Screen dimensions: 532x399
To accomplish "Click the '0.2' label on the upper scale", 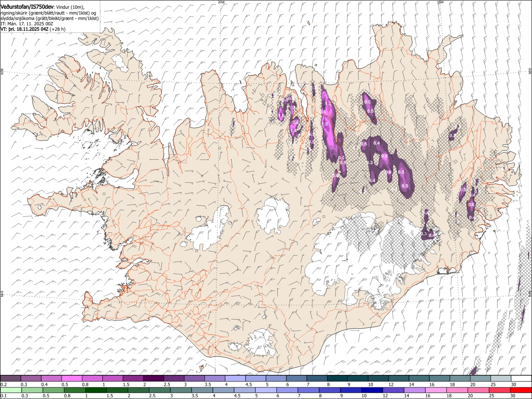I will tap(3, 384).
